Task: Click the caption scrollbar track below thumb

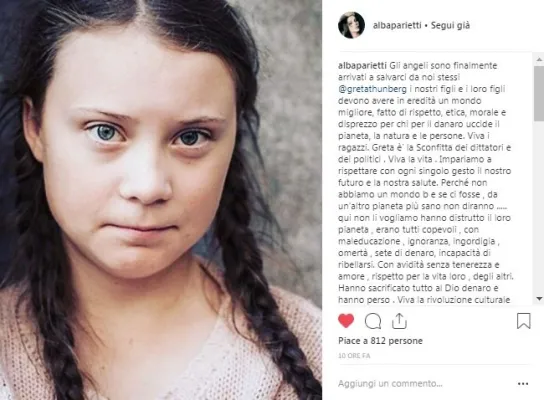Action: click(539, 208)
